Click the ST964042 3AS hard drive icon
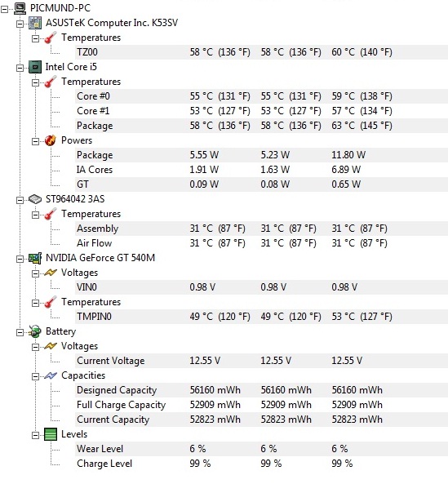Viewport: 448px width, 484px height. pyautogui.click(x=35, y=199)
